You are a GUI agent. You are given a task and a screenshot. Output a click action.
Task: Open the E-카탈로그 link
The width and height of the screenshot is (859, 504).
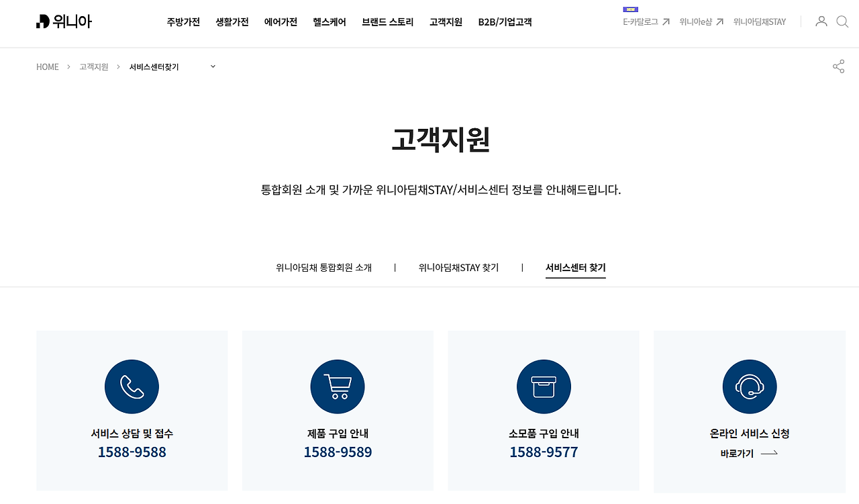coord(640,22)
